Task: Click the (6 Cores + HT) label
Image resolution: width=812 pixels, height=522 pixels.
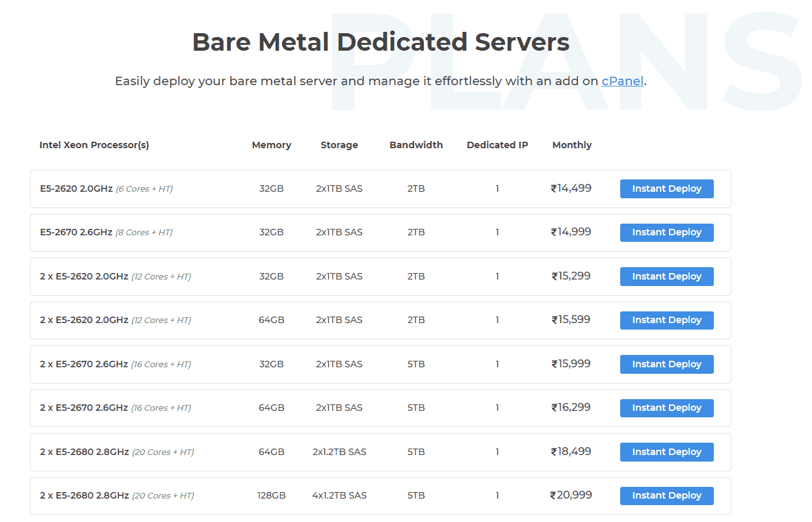Action: (144, 189)
